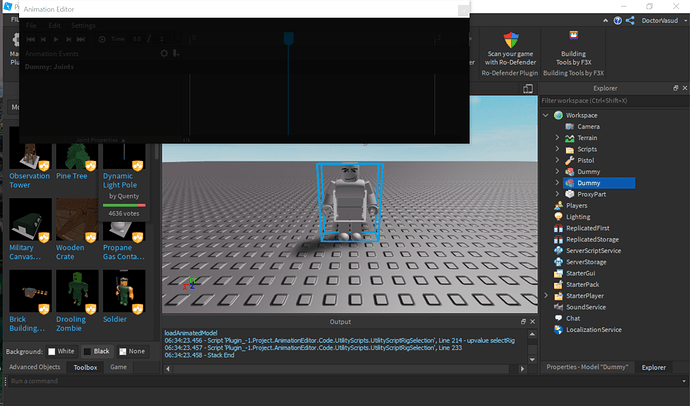690x406 pixels.
Task: Switch to the Toolbox tab
Action: [85, 367]
